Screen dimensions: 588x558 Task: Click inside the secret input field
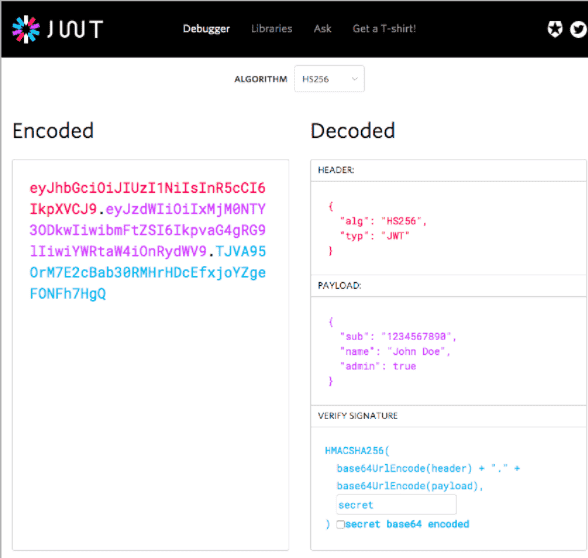396,504
